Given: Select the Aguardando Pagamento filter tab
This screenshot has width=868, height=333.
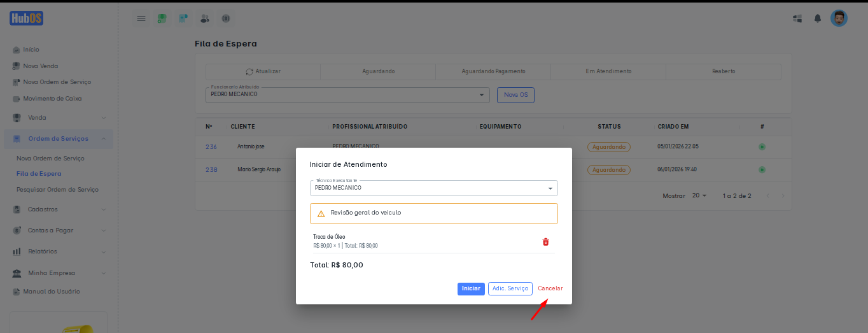Looking at the screenshot, I should click(x=493, y=71).
